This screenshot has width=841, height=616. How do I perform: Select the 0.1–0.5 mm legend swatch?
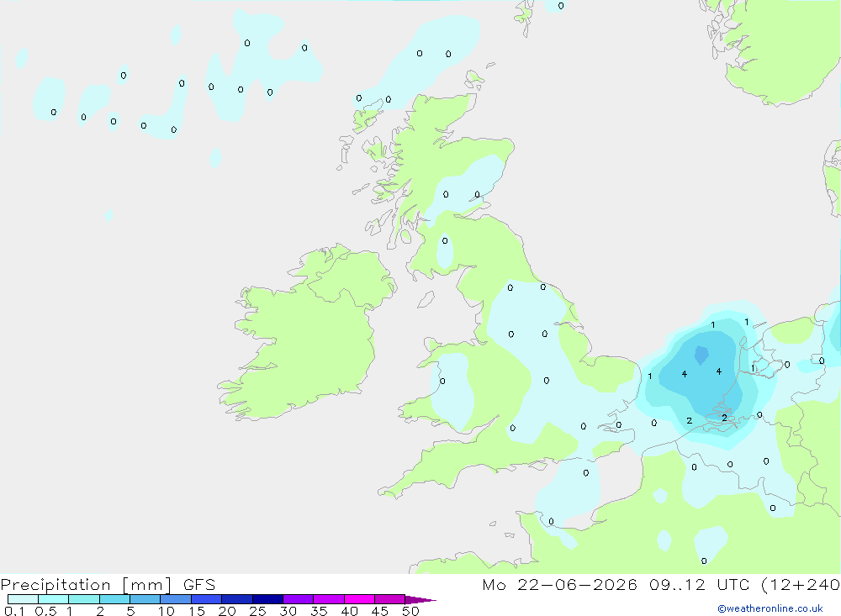click(23, 599)
